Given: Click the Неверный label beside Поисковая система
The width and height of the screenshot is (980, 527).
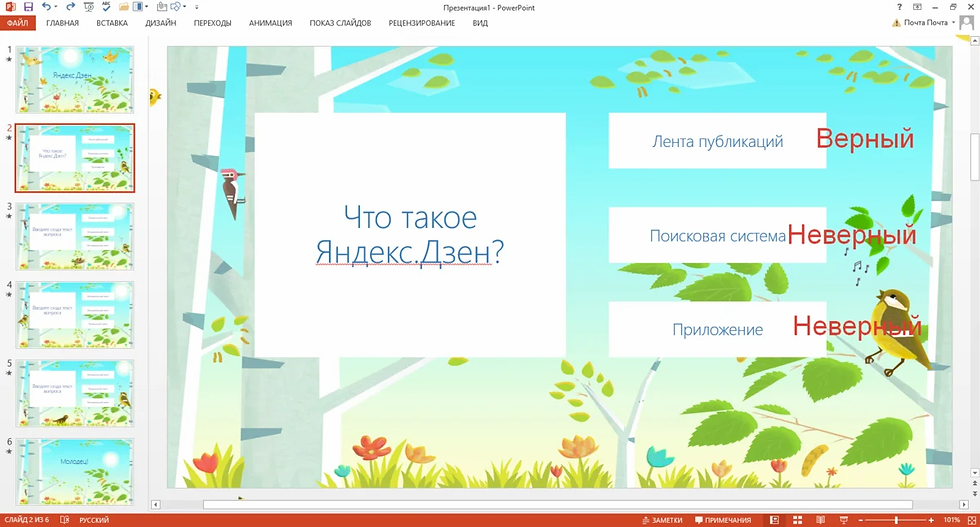Looking at the screenshot, I should click(x=852, y=235).
